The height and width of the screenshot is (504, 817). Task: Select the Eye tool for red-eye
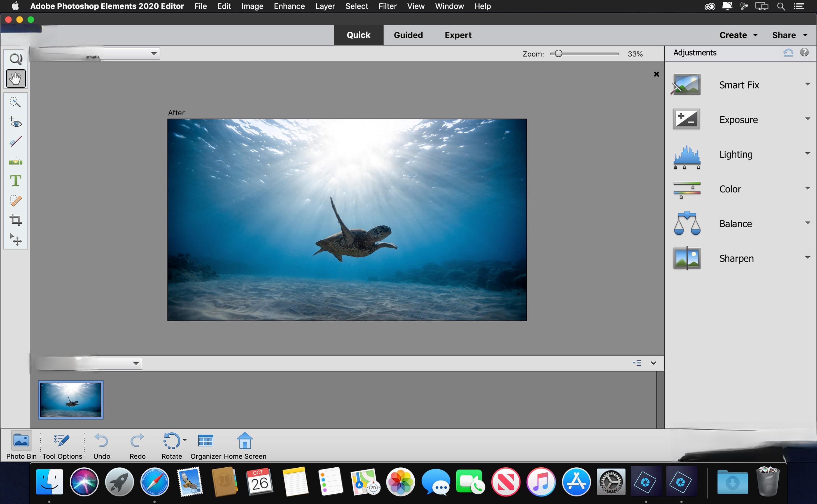(15, 122)
